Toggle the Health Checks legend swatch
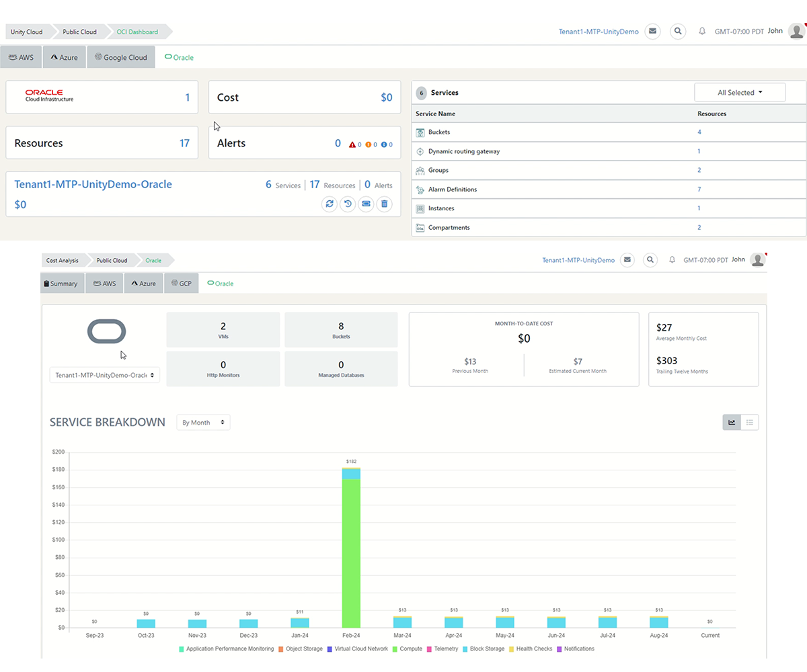807x672 pixels. pyautogui.click(x=511, y=649)
